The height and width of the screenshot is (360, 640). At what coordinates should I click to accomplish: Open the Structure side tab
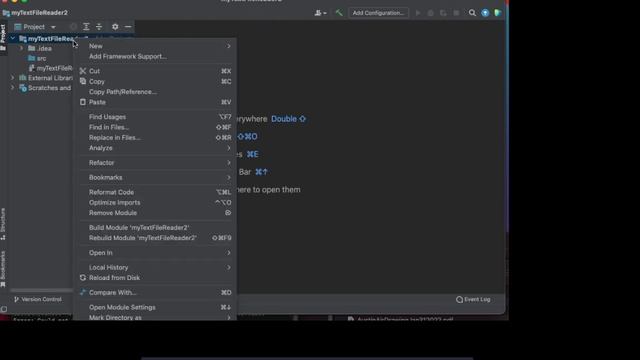[3, 224]
